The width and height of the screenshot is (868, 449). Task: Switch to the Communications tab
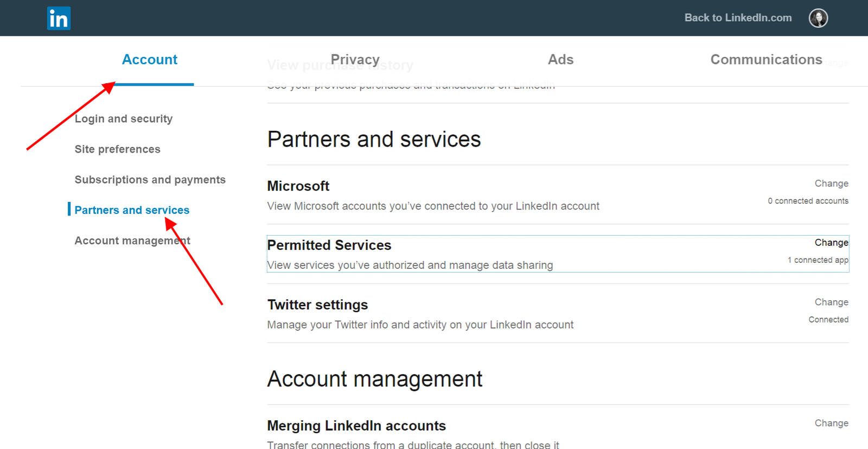(x=766, y=60)
